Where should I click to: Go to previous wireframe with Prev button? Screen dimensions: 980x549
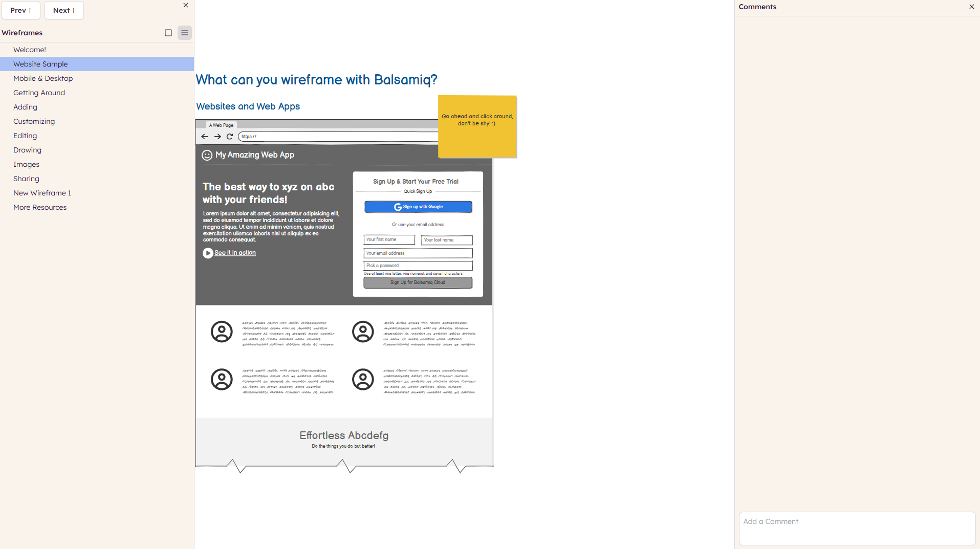(x=21, y=10)
